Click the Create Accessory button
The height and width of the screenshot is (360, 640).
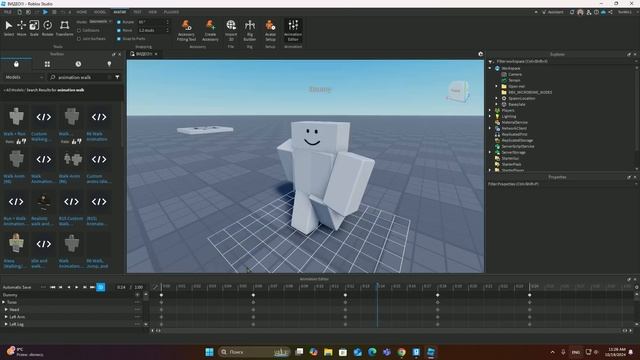coord(210,30)
